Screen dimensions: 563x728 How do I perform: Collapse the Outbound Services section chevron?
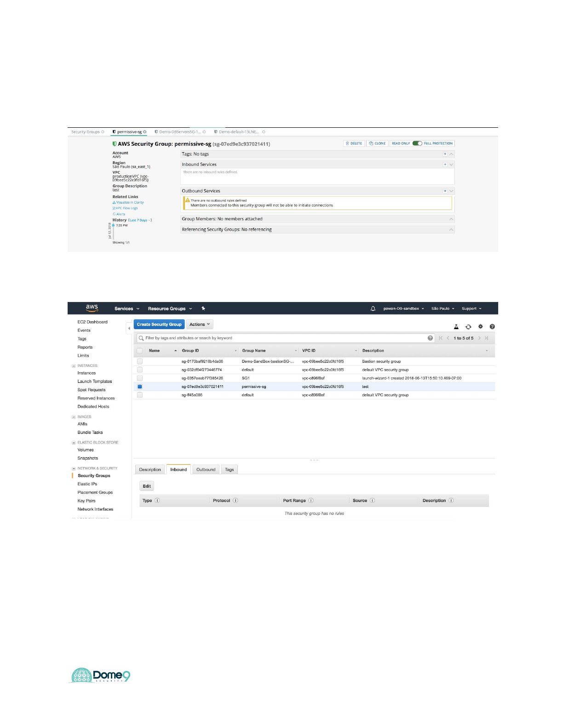[451, 191]
